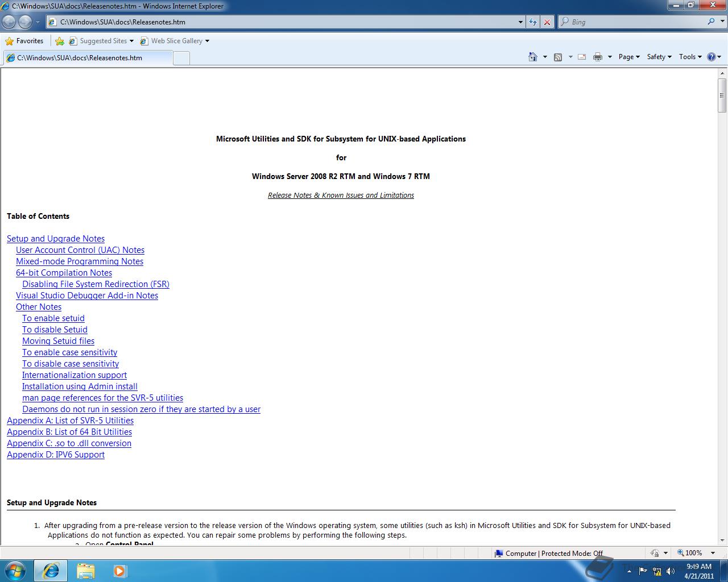Viewport: 728px width, 582px height.
Task: Click the volume speaker tray icon
Action: [x=670, y=571]
